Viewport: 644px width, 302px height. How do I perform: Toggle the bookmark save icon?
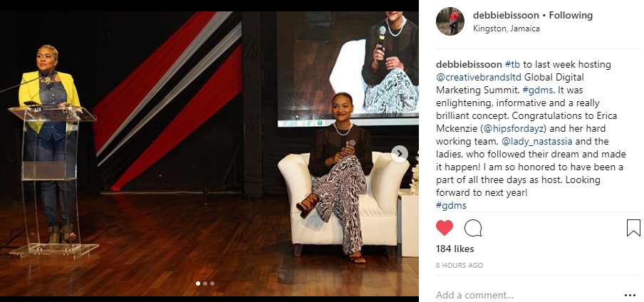click(633, 228)
